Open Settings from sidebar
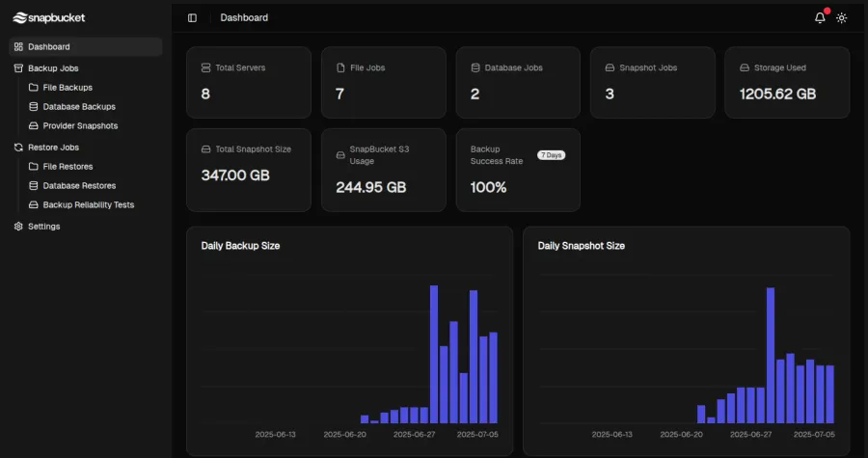Viewport: 868px width, 458px height. coord(43,227)
